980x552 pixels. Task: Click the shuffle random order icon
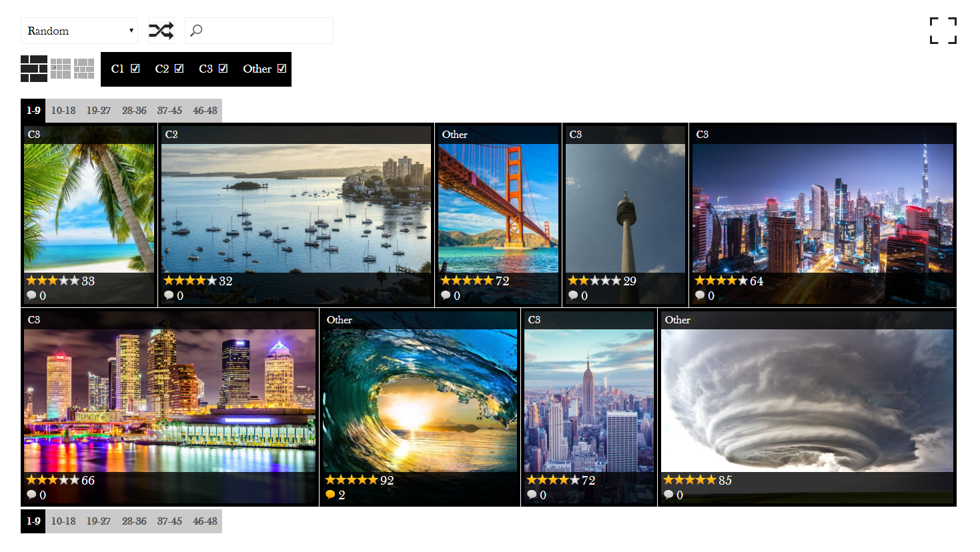pyautogui.click(x=161, y=31)
